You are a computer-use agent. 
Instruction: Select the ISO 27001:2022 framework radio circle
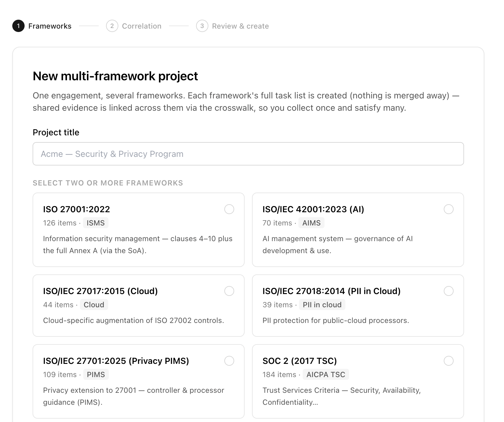(x=229, y=209)
